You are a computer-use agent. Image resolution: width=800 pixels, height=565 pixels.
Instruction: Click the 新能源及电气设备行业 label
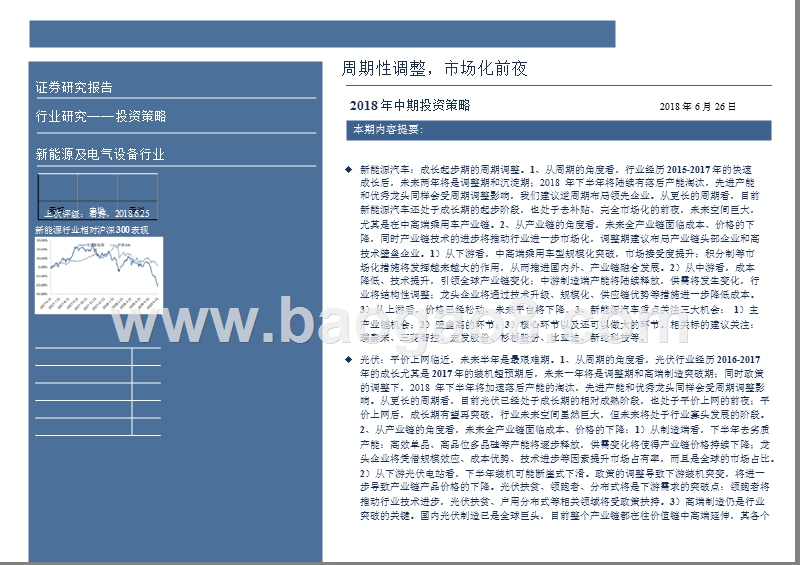100,154
